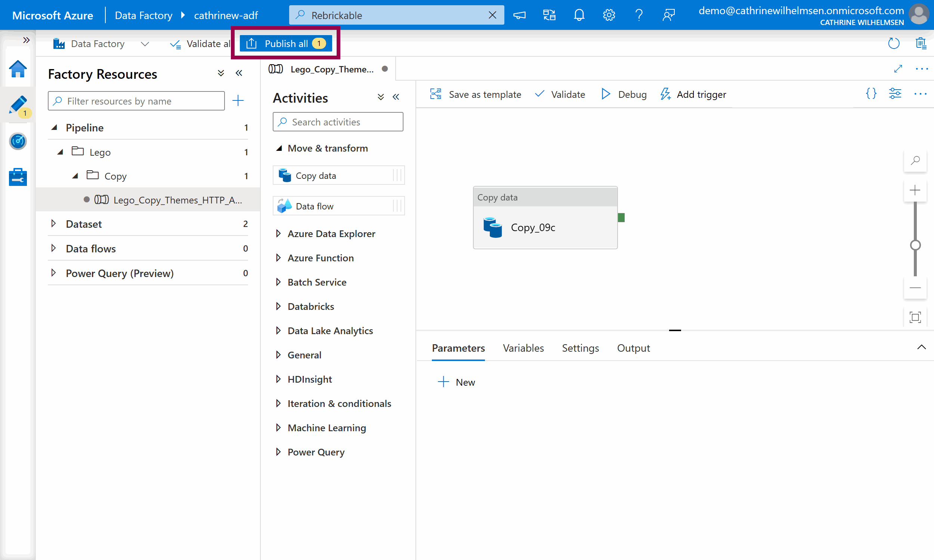Collapse the bottom configuration panel
The height and width of the screenshot is (560, 934).
(921, 348)
